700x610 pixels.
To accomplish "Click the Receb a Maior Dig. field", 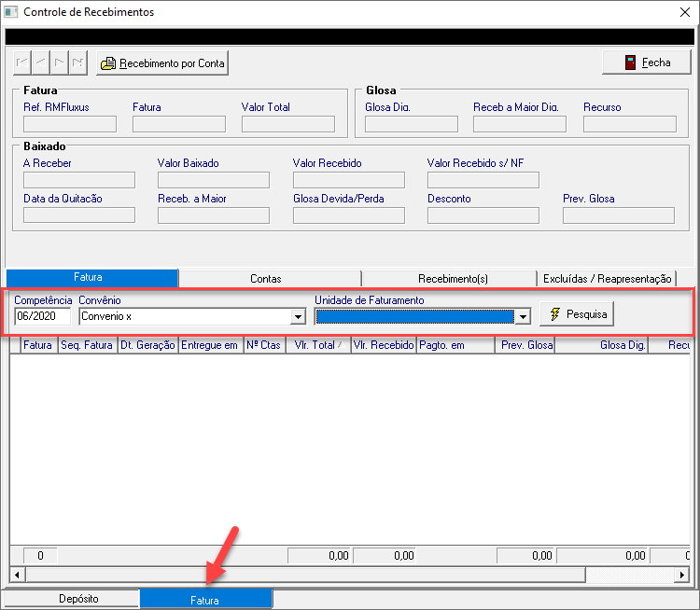I will point(520,124).
